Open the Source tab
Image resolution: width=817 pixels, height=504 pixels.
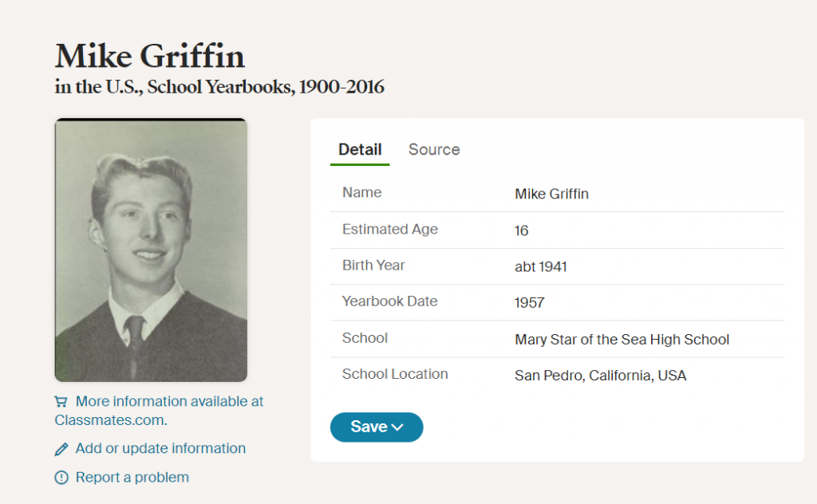point(434,149)
